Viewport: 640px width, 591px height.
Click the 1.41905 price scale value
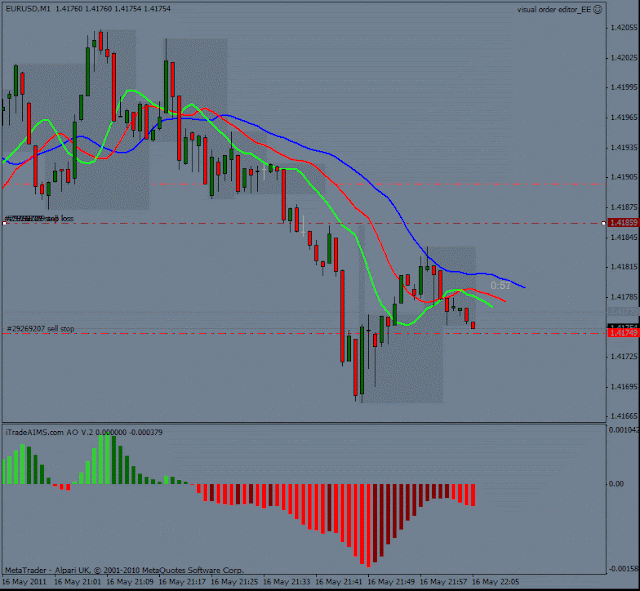624,177
